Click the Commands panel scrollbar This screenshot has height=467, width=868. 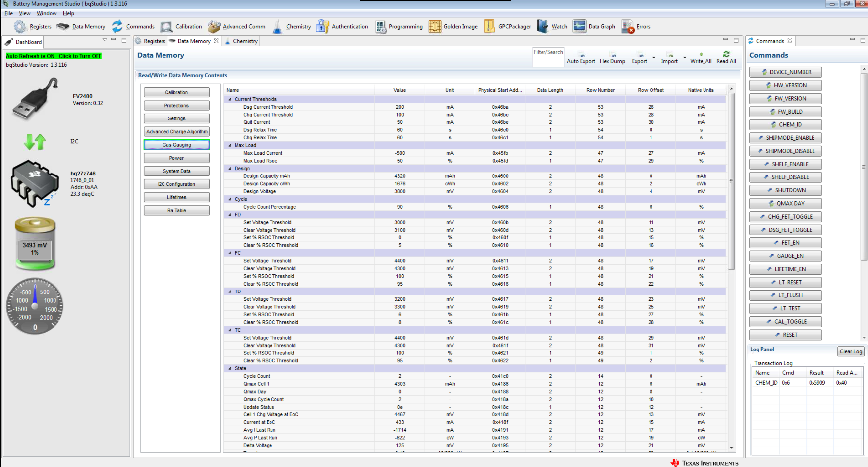(x=864, y=166)
